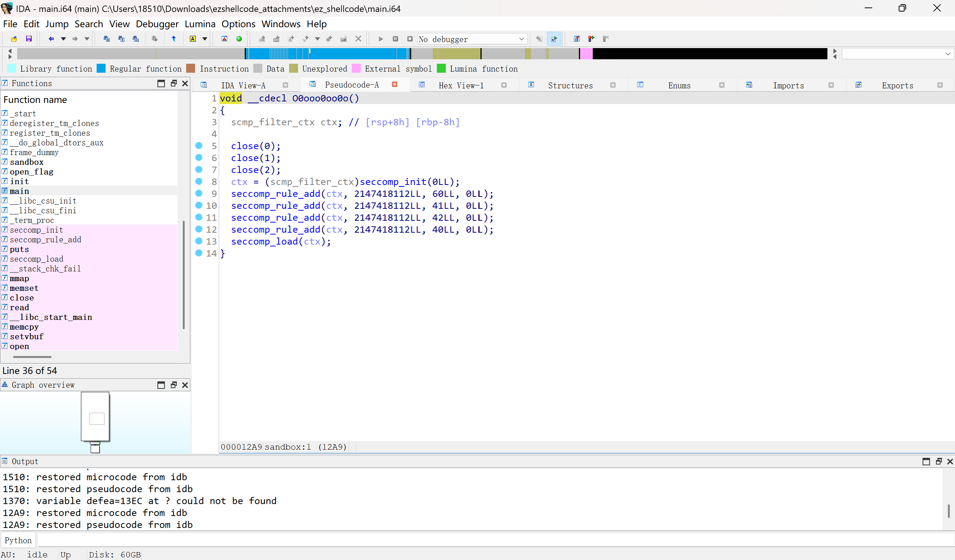Open the Jump menu
The width and height of the screenshot is (955, 560).
(57, 24)
